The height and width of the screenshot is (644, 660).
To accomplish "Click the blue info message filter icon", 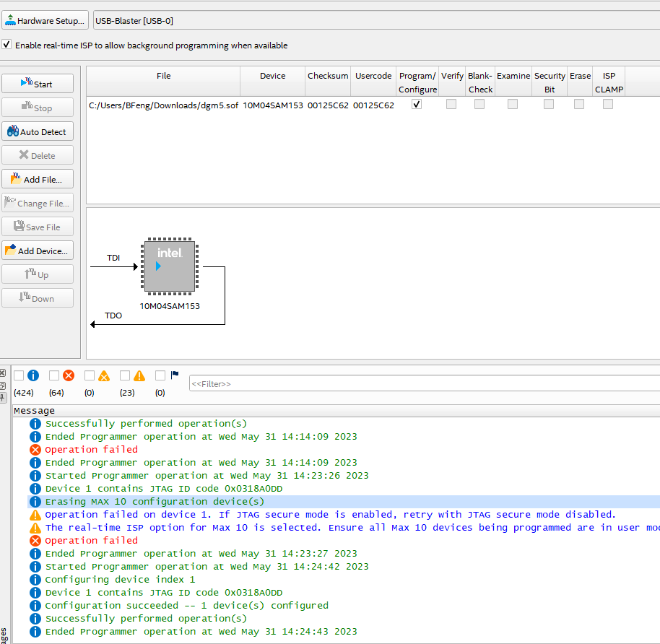I will [x=33, y=375].
